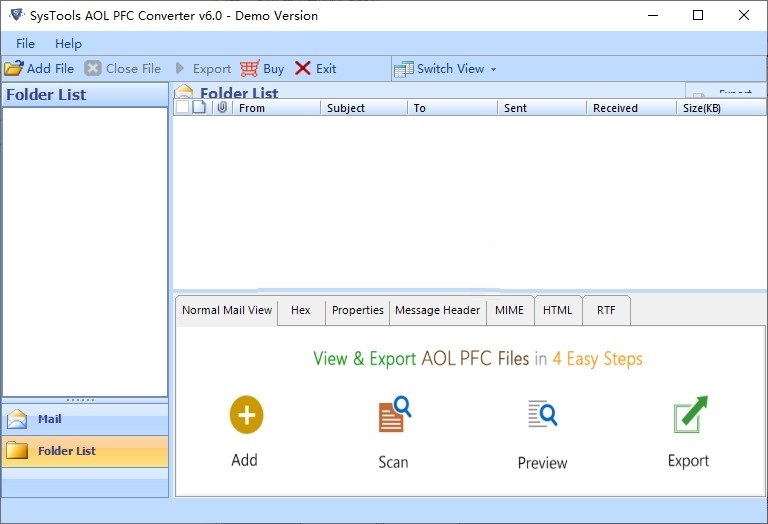This screenshot has width=768, height=524.
Task: Open the File menu
Action: click(25, 44)
